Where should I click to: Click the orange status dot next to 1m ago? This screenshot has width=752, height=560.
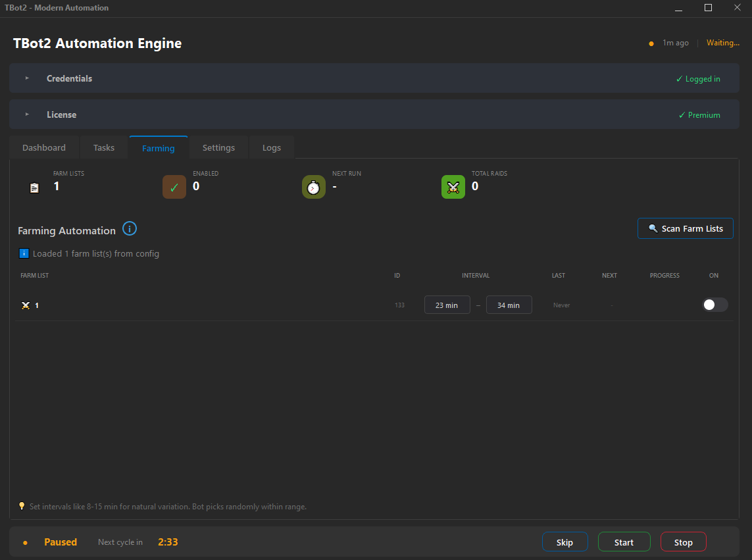point(651,42)
